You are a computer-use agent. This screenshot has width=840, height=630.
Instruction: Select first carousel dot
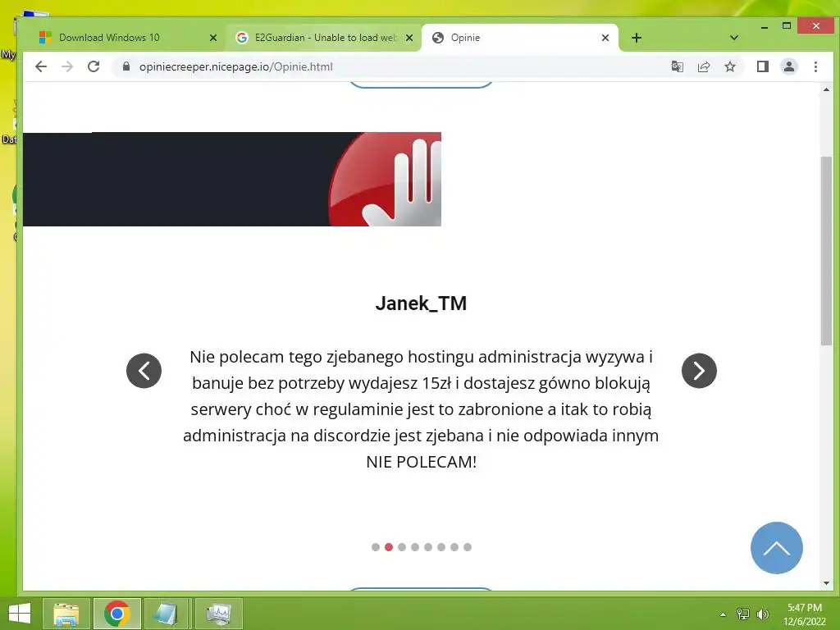point(376,547)
